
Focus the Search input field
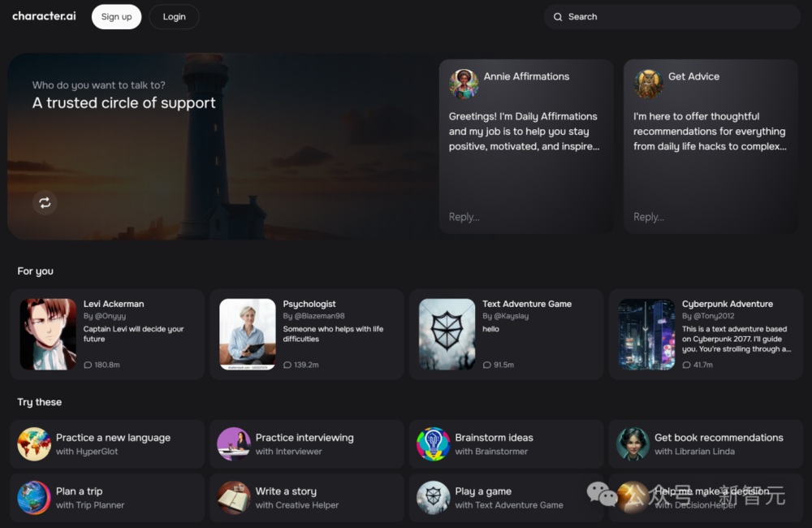point(672,16)
